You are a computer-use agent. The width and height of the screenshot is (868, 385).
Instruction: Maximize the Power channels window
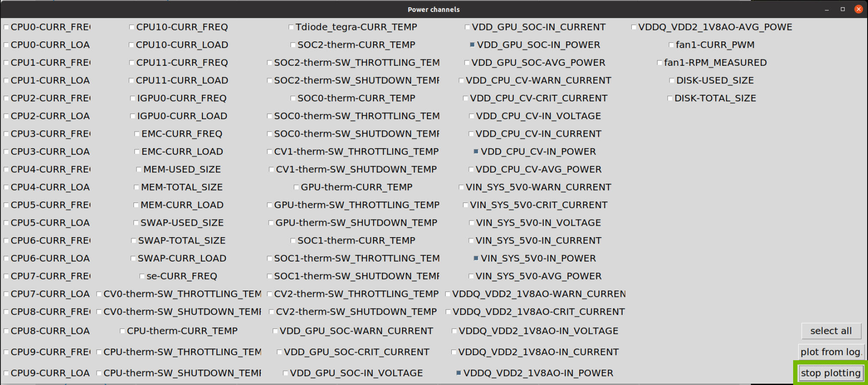pyautogui.click(x=842, y=9)
